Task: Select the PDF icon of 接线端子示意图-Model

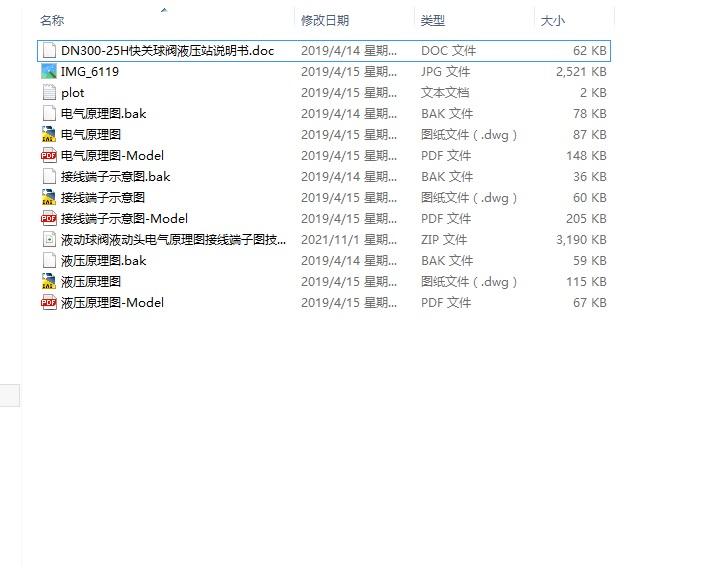Action: pyautogui.click(x=49, y=218)
